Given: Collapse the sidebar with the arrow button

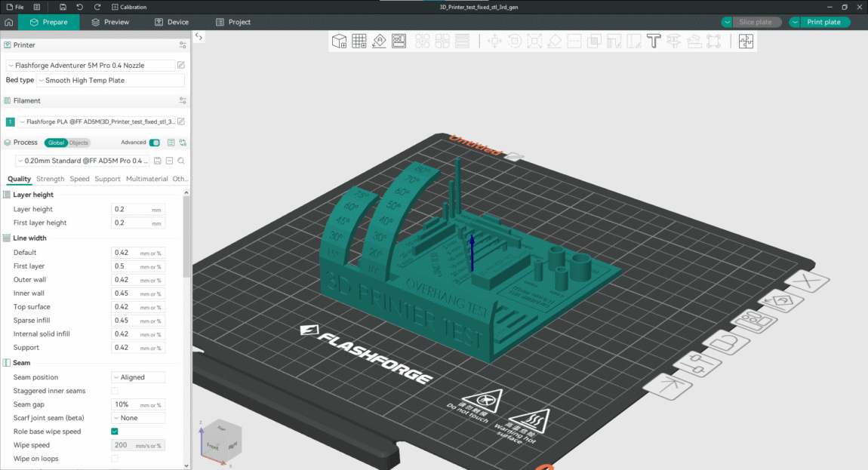Looking at the screenshot, I should point(199,36).
